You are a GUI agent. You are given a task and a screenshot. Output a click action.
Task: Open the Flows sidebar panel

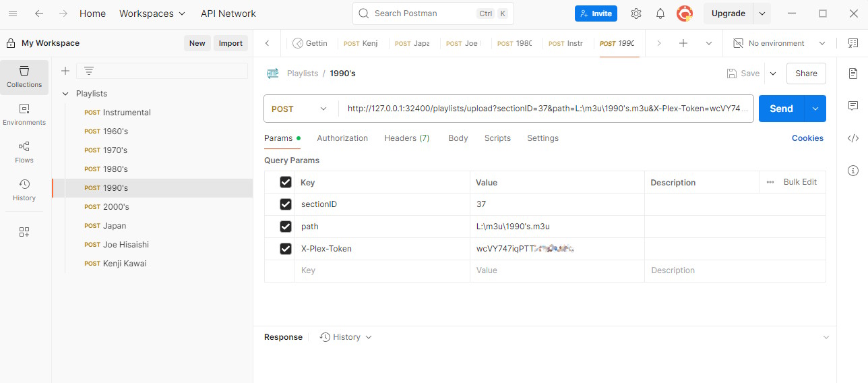[24, 152]
